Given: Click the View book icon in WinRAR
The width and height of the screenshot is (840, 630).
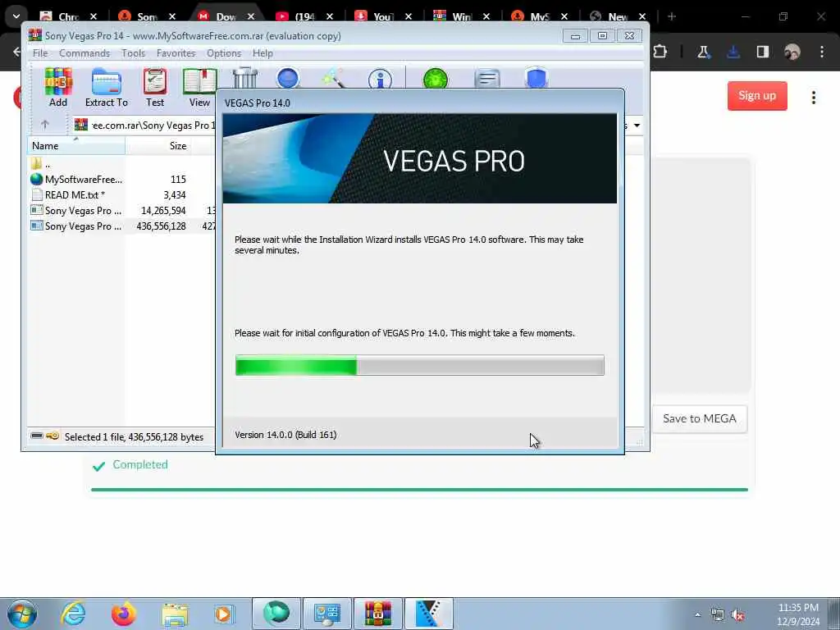Looking at the screenshot, I should [x=199, y=88].
